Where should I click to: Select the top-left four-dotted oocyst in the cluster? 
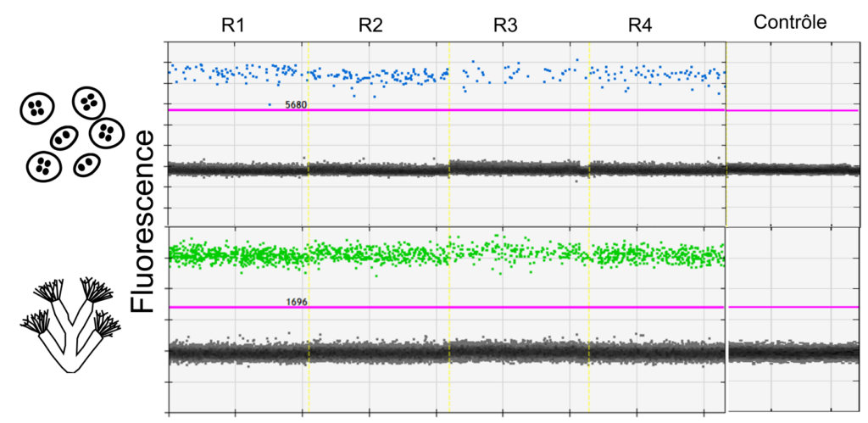point(36,108)
